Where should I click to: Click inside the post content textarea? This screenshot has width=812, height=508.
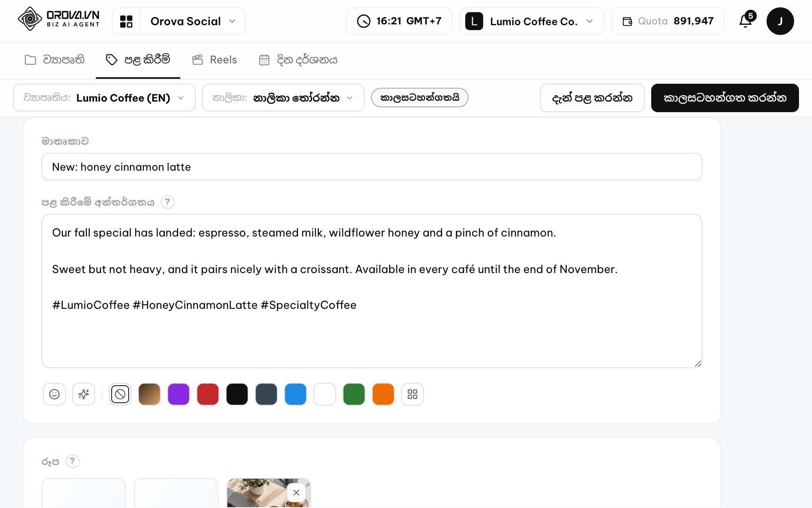coord(371,291)
